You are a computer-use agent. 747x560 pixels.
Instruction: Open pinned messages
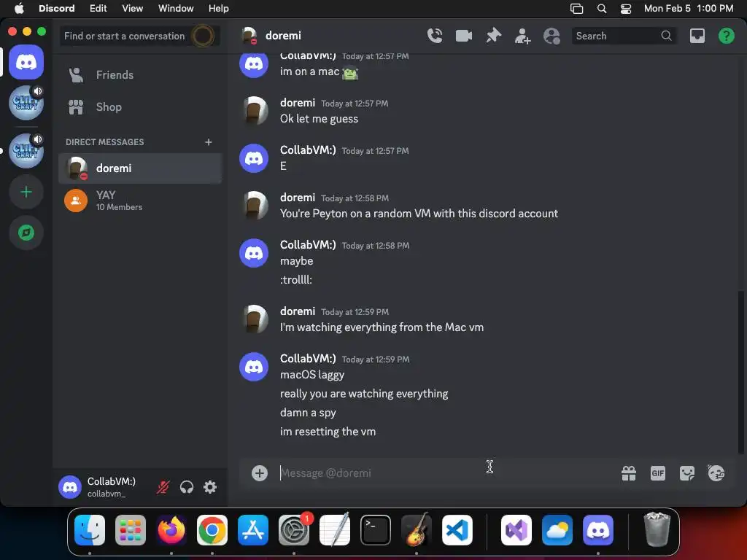[x=494, y=36]
